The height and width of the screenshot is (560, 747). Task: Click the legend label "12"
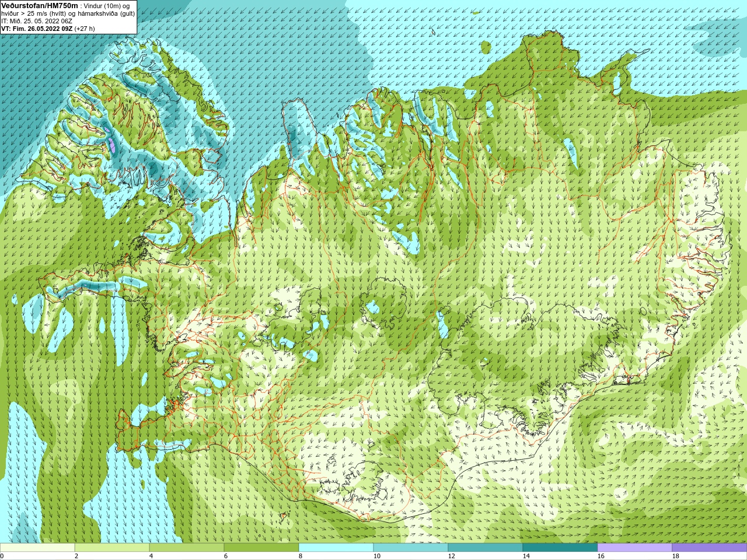coord(452,556)
